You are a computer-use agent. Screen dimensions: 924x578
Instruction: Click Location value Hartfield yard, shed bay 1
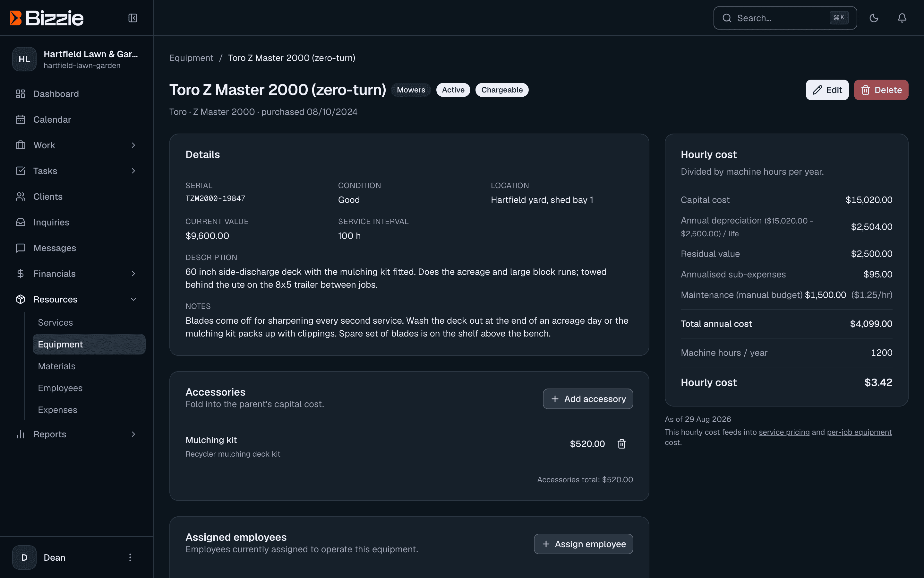click(x=542, y=200)
